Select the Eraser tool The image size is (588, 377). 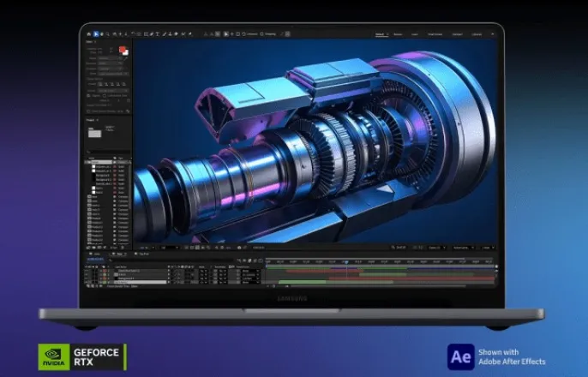click(177, 34)
